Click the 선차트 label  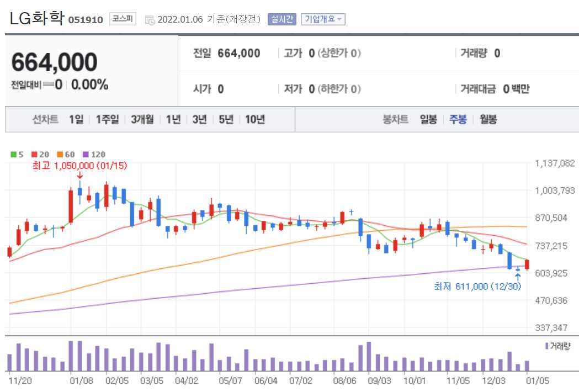pos(45,119)
